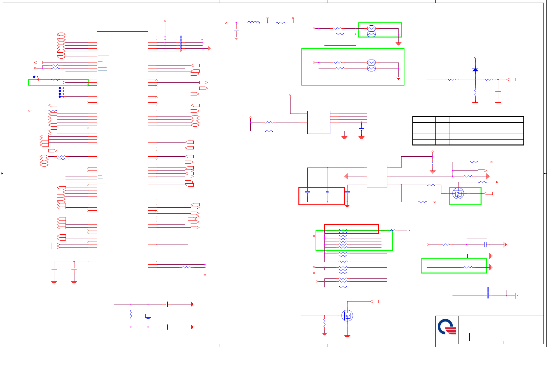Click the inductor coil symbol

pos(254,22)
